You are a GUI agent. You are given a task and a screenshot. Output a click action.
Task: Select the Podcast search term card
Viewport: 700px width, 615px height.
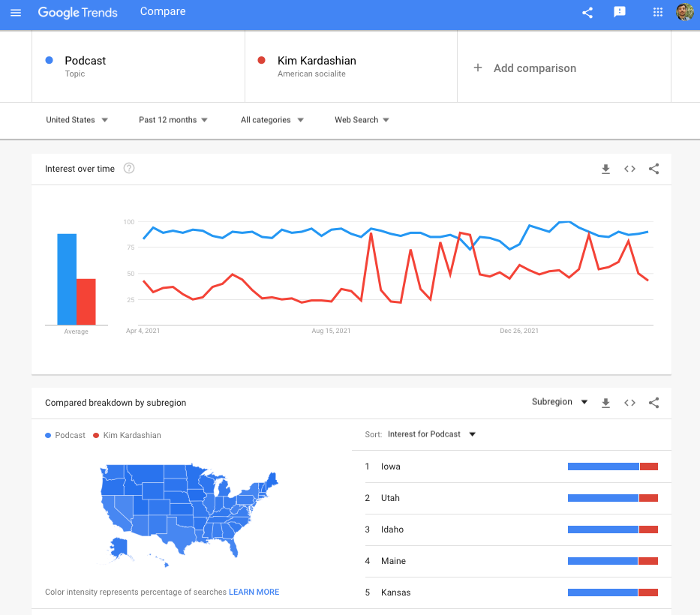(138, 67)
